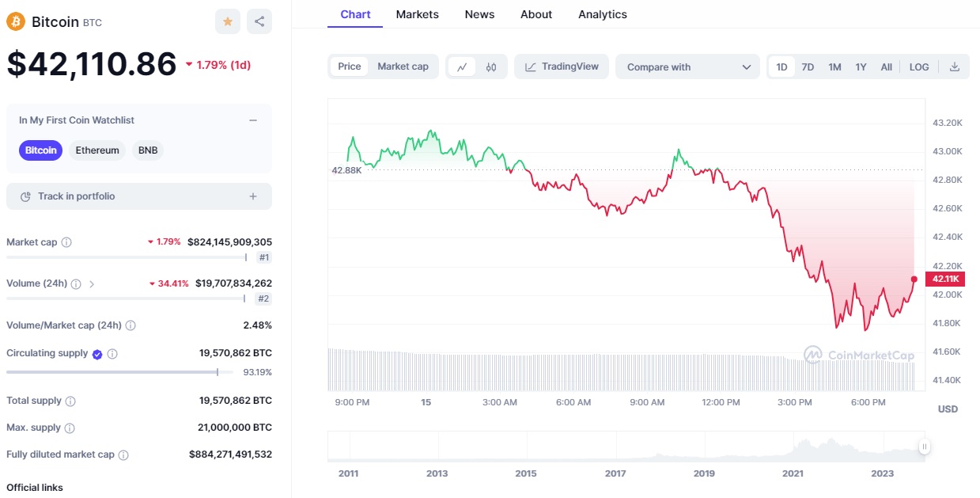Switch to candlestick chart icon
The width and height of the screenshot is (980, 498).
pos(491,67)
